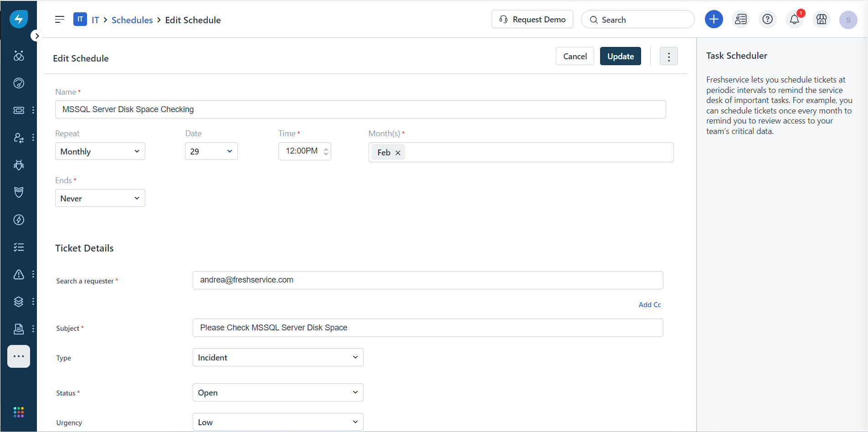Open the tickets icon in sidebar
This screenshot has width=868, height=432.
coord(19,110)
